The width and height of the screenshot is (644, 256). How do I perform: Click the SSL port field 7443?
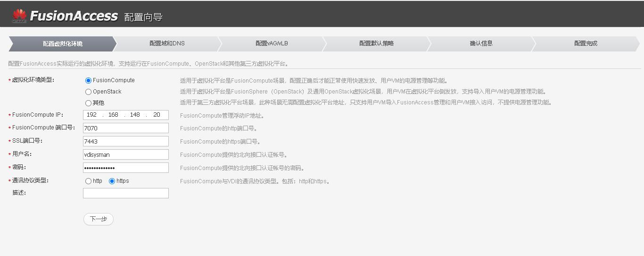click(x=126, y=141)
